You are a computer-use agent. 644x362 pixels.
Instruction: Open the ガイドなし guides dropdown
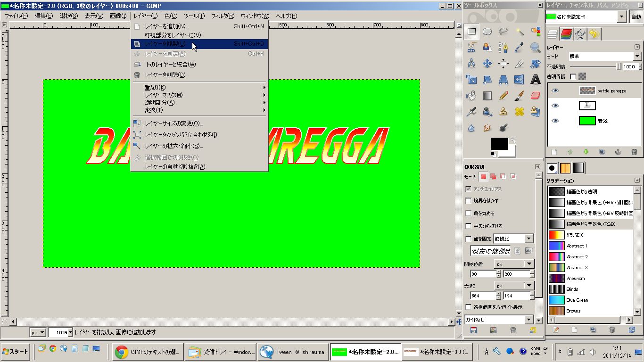(x=499, y=320)
